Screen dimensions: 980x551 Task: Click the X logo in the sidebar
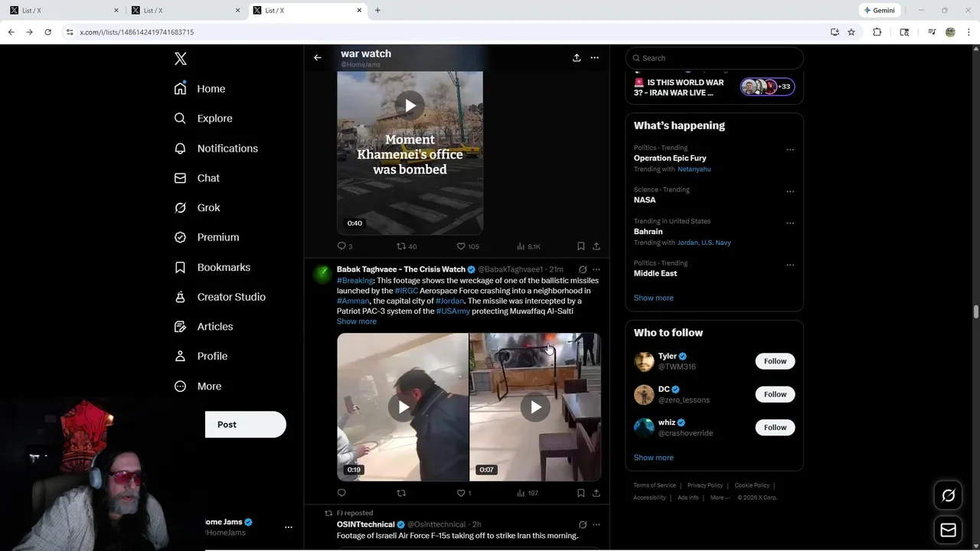point(181,59)
